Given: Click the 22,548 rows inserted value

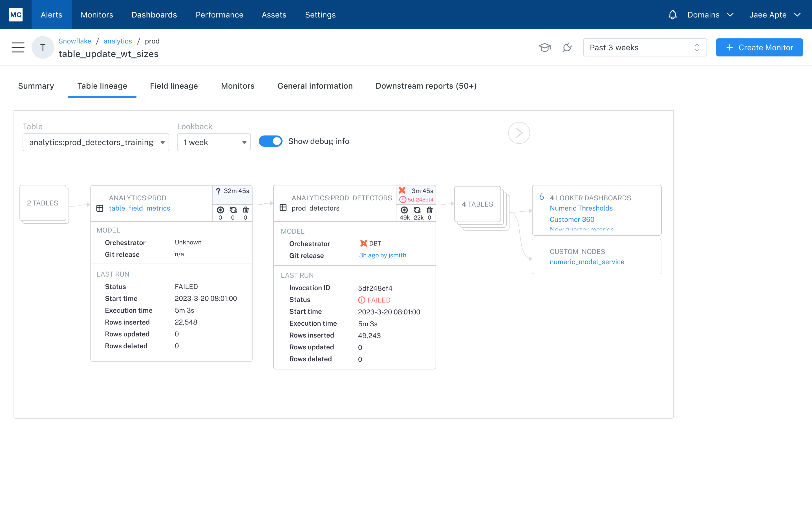Looking at the screenshot, I should click(x=186, y=322).
